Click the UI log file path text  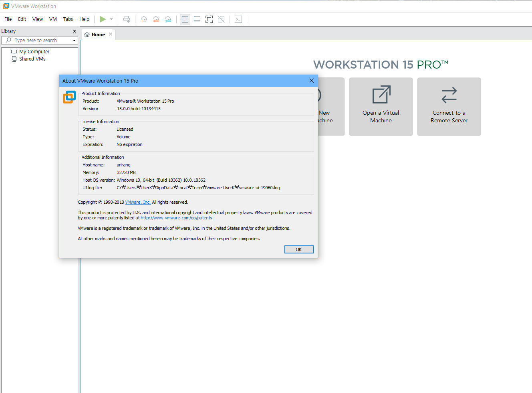[x=198, y=188]
